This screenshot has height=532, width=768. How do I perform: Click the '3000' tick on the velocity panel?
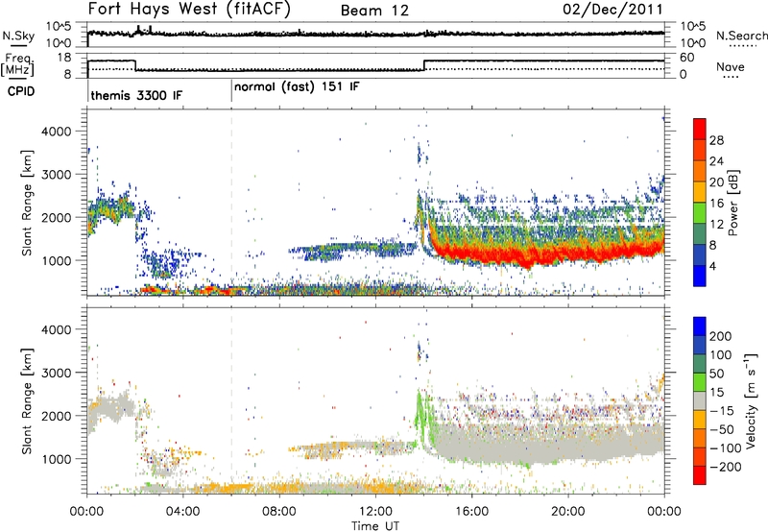pyautogui.click(x=57, y=373)
